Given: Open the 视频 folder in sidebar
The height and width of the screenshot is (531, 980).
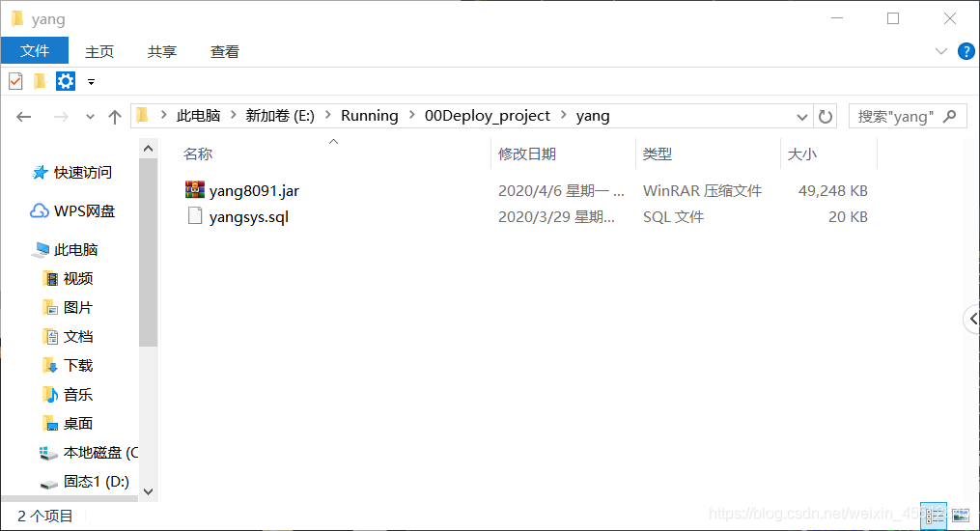Looking at the screenshot, I should coord(78,279).
